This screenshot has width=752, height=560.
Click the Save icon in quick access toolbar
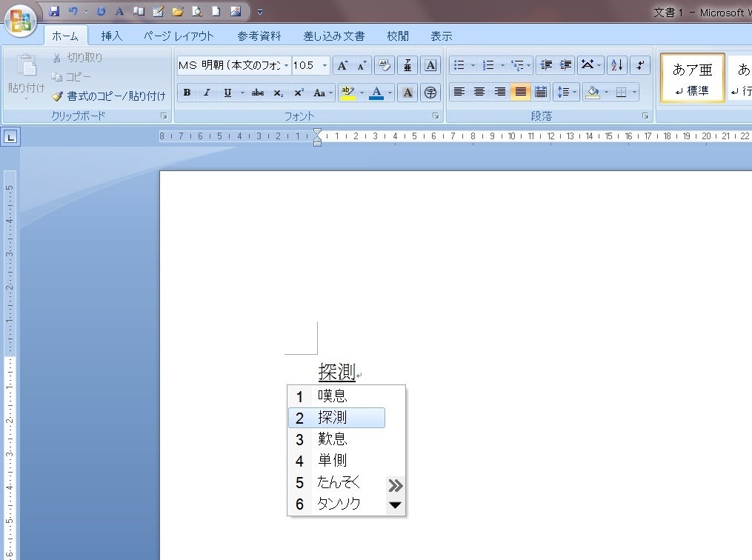coord(54,11)
